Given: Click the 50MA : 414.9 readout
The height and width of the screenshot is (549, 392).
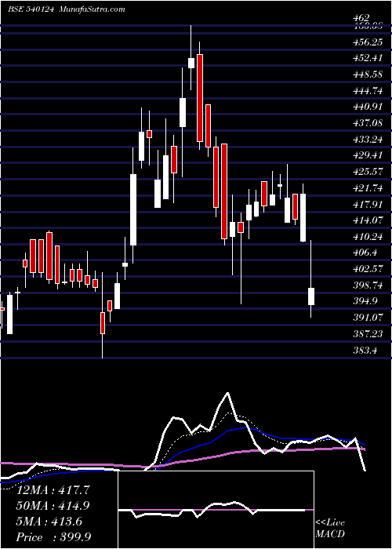Looking at the screenshot, I should pos(53,506).
